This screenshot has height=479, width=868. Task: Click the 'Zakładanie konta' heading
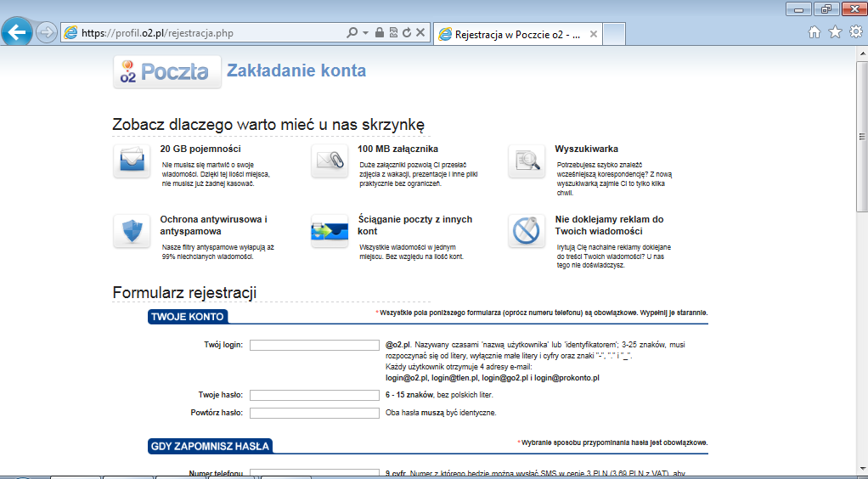coord(296,70)
